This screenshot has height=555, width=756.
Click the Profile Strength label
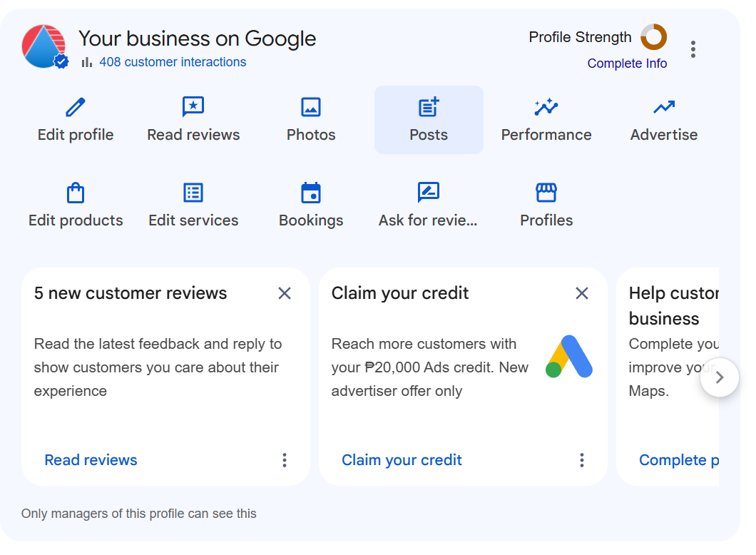point(580,37)
